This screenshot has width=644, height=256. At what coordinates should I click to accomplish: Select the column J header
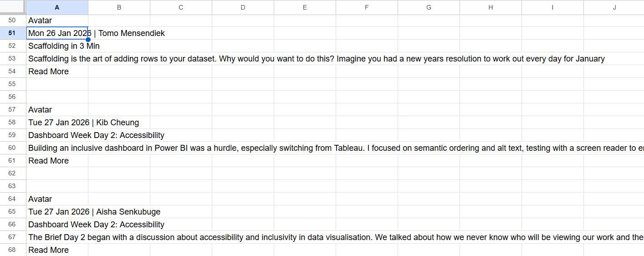pos(614,7)
